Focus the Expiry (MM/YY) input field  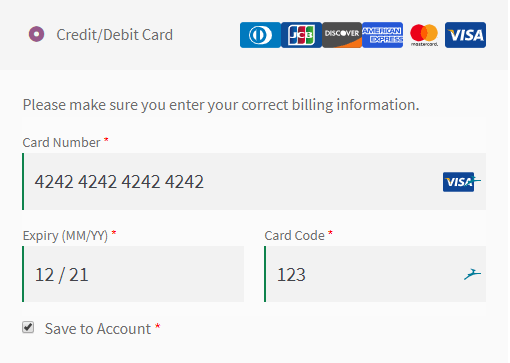coord(133,274)
